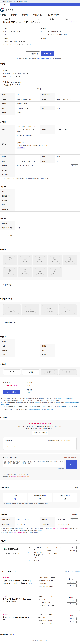Screen dimensions: 80x644
Task: Click 총 지원자 수 count 1명
Action: 15,499
